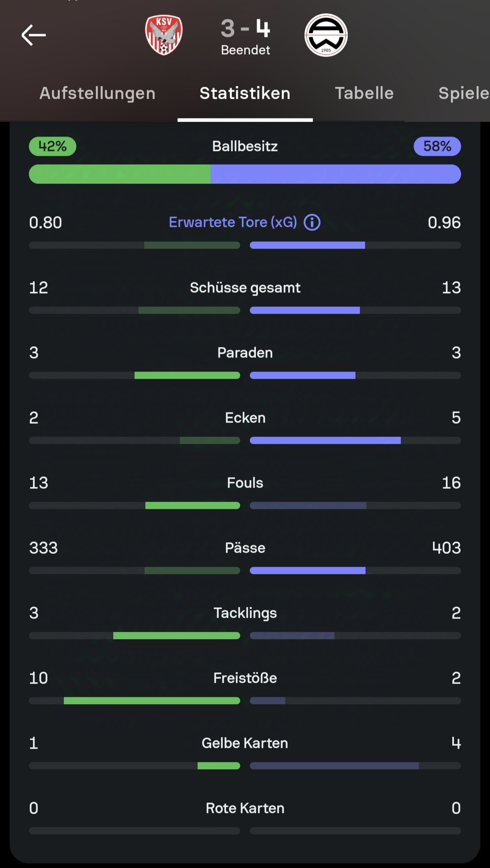Tap the Beendet match status
Viewport: 490px width, 868px height.
pos(245,50)
